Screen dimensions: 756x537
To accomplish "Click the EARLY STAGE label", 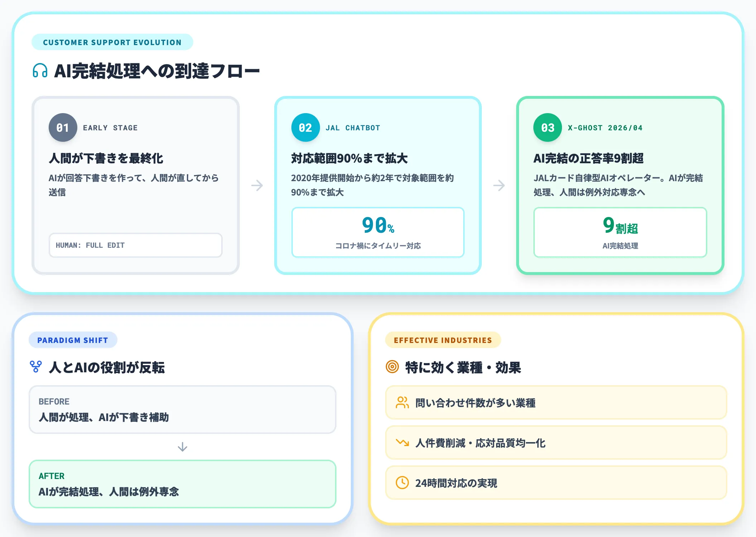I will point(110,128).
